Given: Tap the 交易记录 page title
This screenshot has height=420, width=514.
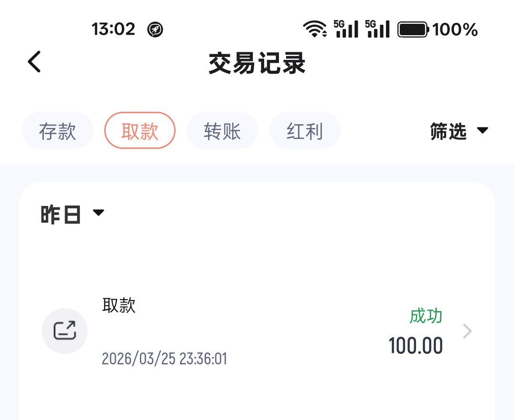Looking at the screenshot, I should (x=257, y=63).
